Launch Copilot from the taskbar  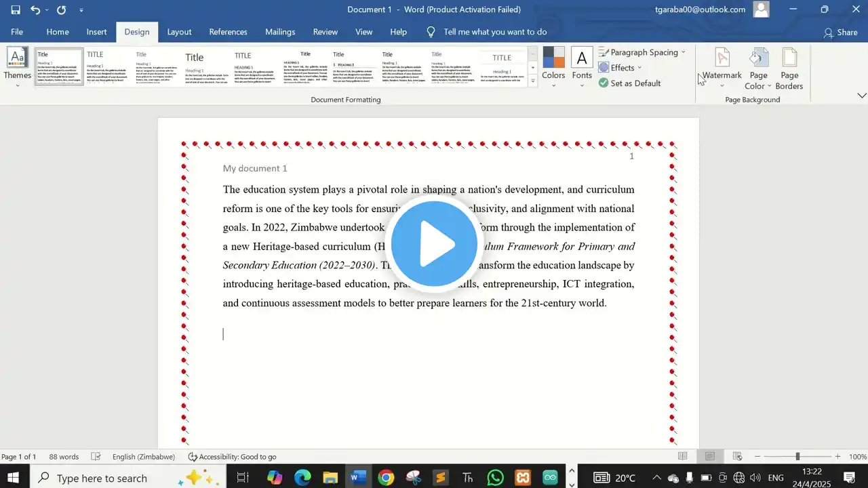(275, 478)
